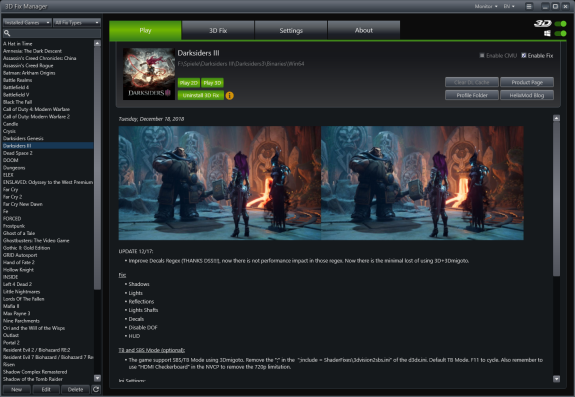Open the Settings tab
Viewport: 575px width, 397px height.
click(x=291, y=30)
